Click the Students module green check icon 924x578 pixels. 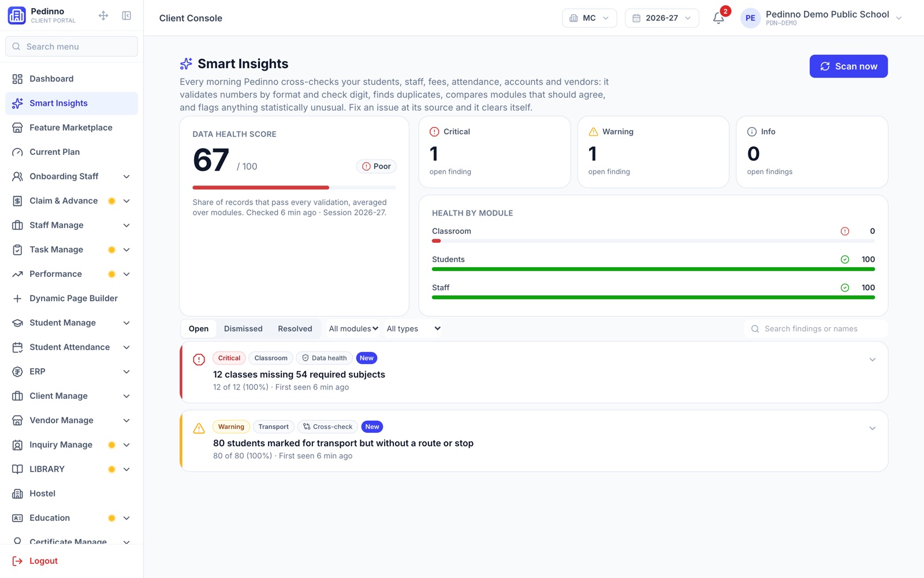(x=845, y=260)
